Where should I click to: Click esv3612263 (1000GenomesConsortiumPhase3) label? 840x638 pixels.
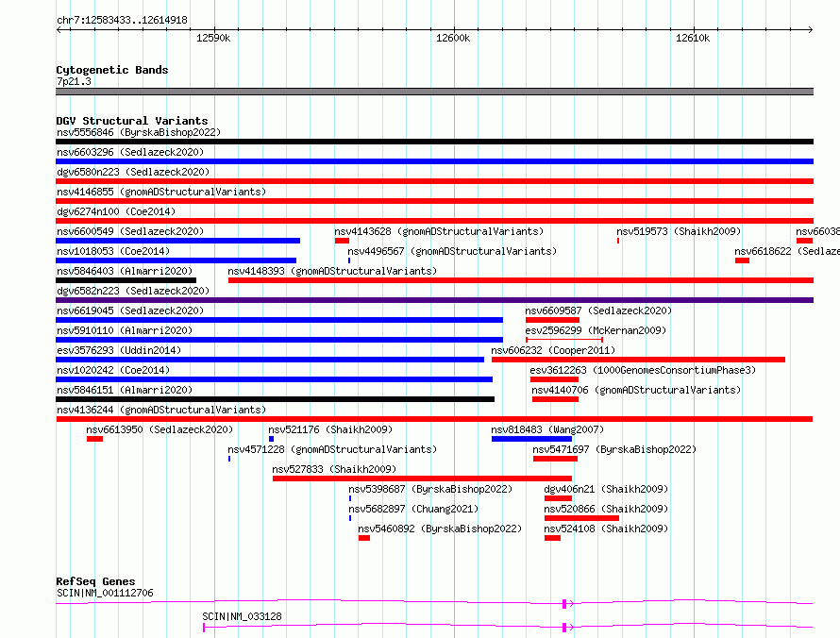pos(643,370)
